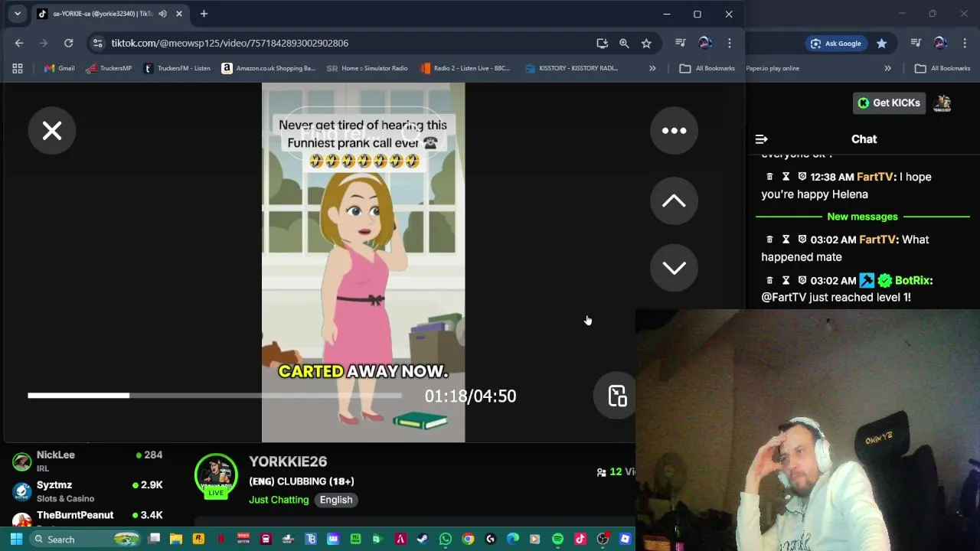Open All Bookmarks folder in front window
The height and width of the screenshot is (551, 980).
[707, 68]
